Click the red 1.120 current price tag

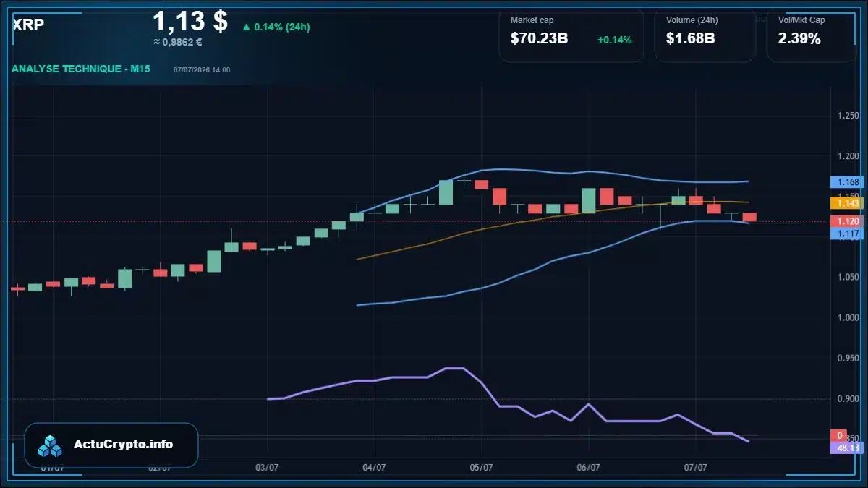click(x=846, y=221)
